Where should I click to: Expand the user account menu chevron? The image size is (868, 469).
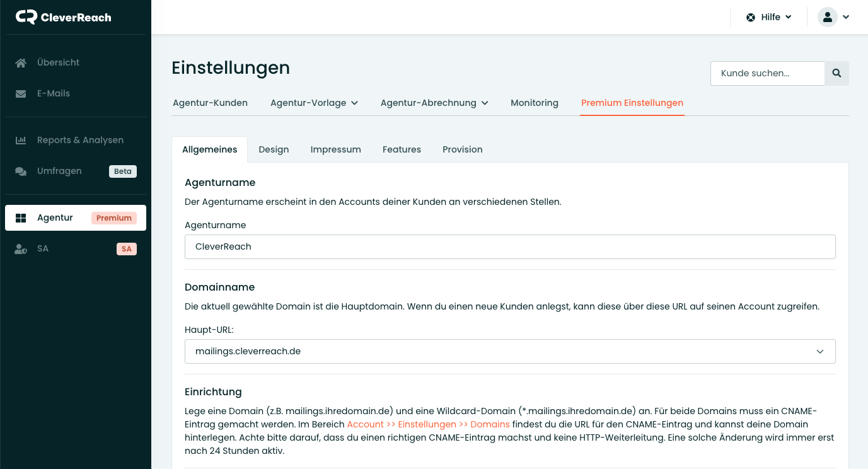[x=846, y=17]
